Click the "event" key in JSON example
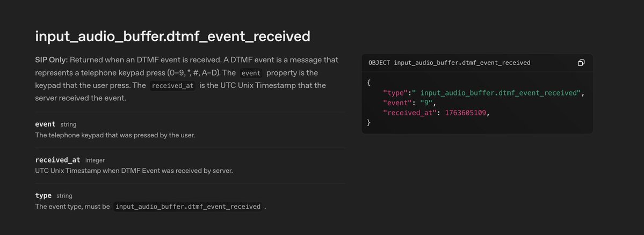 coord(397,103)
